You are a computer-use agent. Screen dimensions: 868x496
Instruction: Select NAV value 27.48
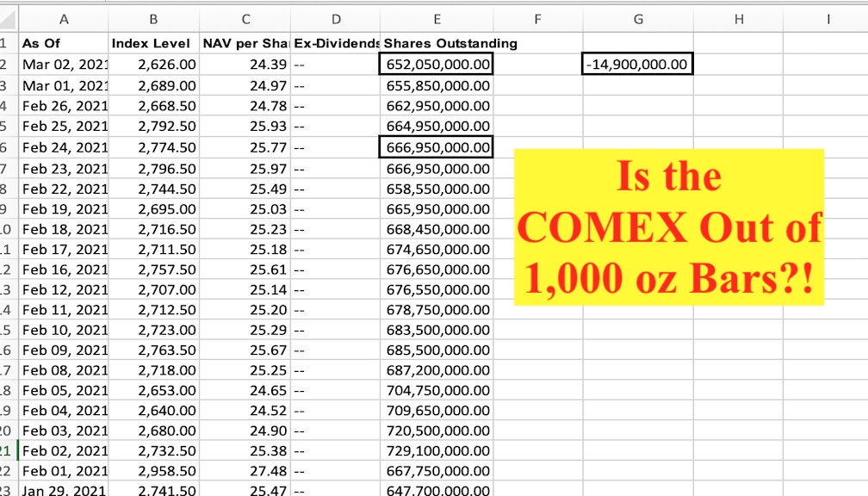coord(245,471)
